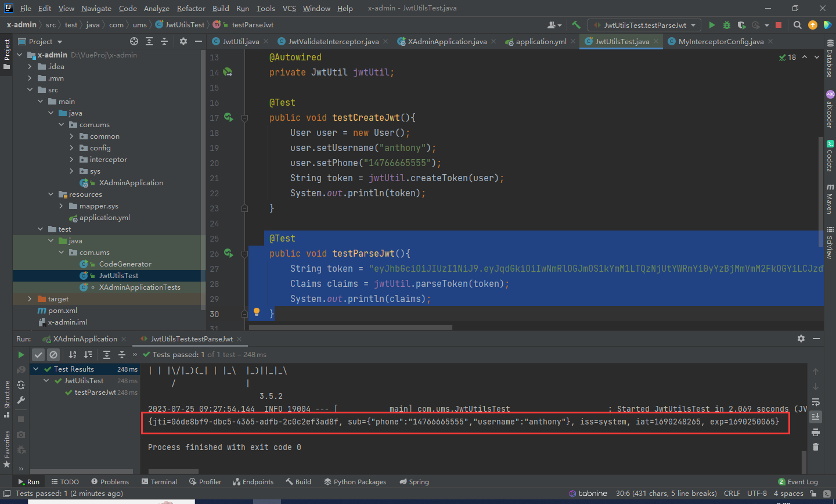This screenshot has width=836, height=504.
Task: Select the CodeGenerator class in tree
Action: [x=125, y=264]
